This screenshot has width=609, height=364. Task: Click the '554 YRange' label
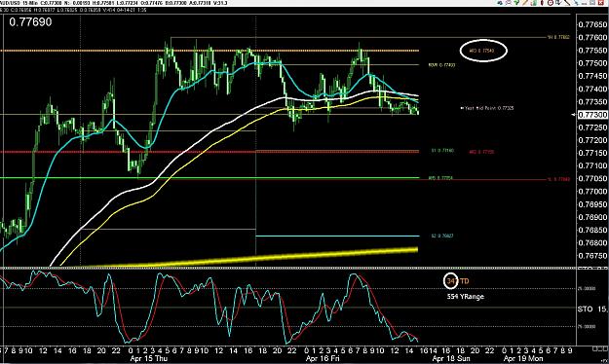[466, 297]
